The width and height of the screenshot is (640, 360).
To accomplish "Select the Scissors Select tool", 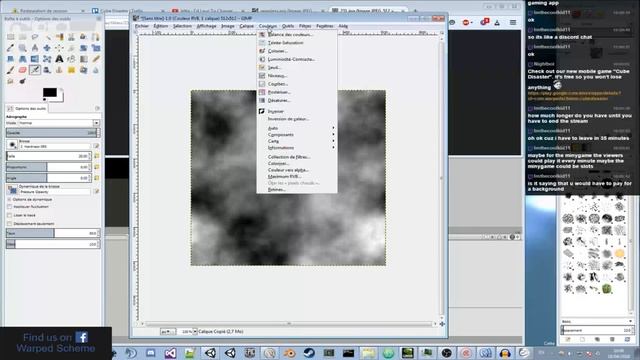I will [71, 37].
